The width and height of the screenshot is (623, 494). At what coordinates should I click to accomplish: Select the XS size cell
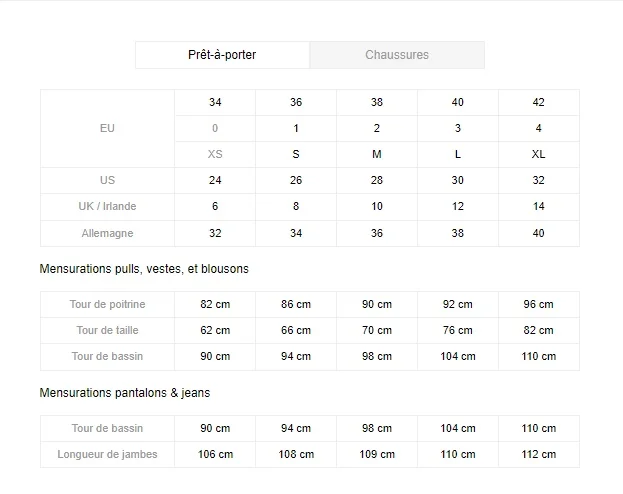pos(215,154)
